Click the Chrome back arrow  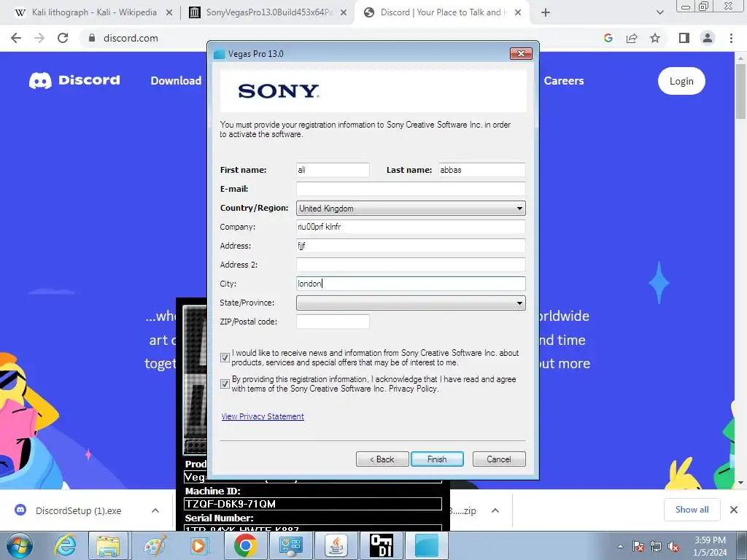coord(16,38)
